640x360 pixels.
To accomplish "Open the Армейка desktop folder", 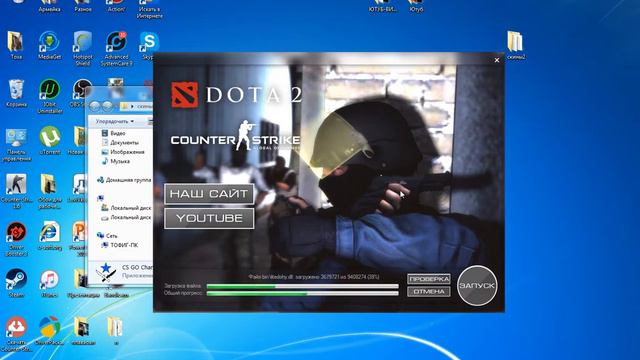I will point(49,6).
